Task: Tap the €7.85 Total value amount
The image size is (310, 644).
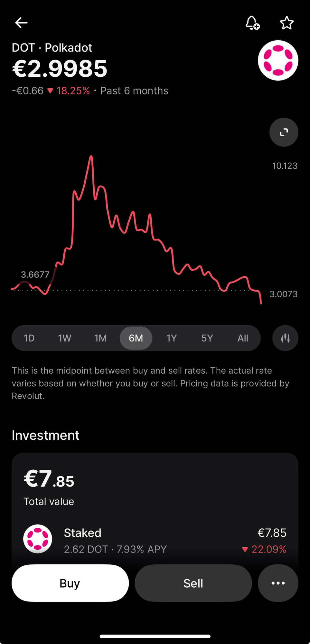Action: click(x=49, y=479)
